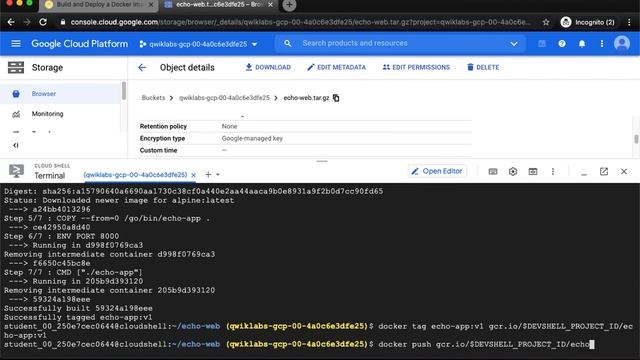Click the Cloud Shell panel resize handle
640x360 pixels.
pos(322,161)
